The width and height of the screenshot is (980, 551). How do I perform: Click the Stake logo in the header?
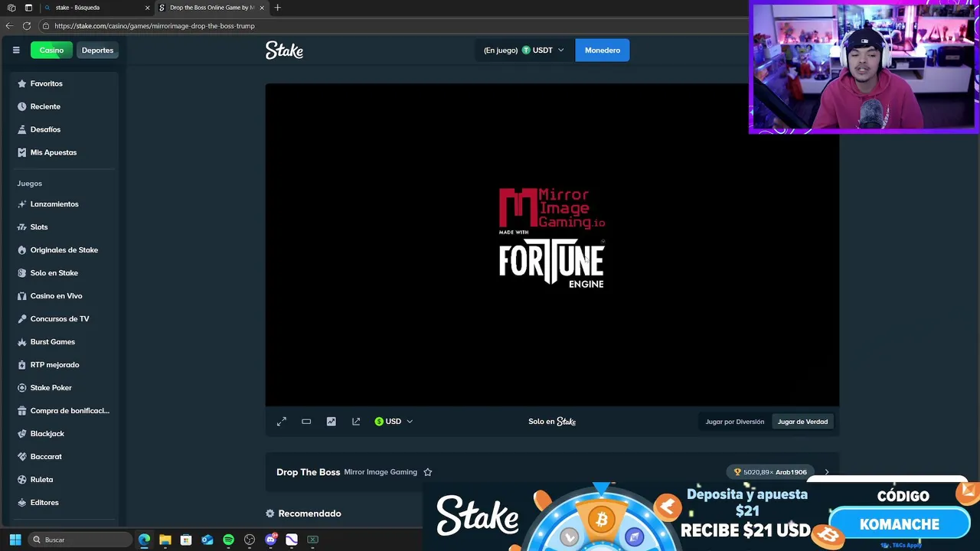[x=284, y=51]
